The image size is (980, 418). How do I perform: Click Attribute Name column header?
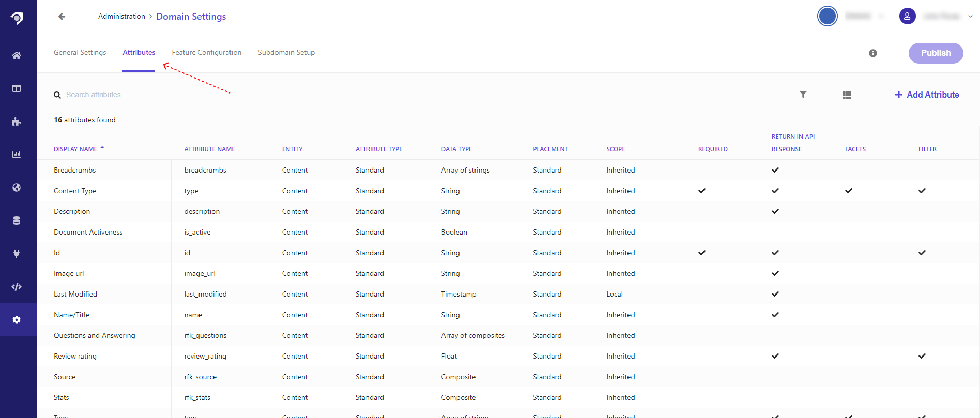pos(209,149)
